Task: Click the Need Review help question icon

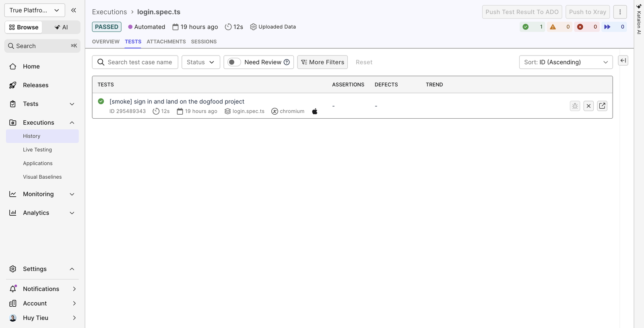Action: point(287,62)
